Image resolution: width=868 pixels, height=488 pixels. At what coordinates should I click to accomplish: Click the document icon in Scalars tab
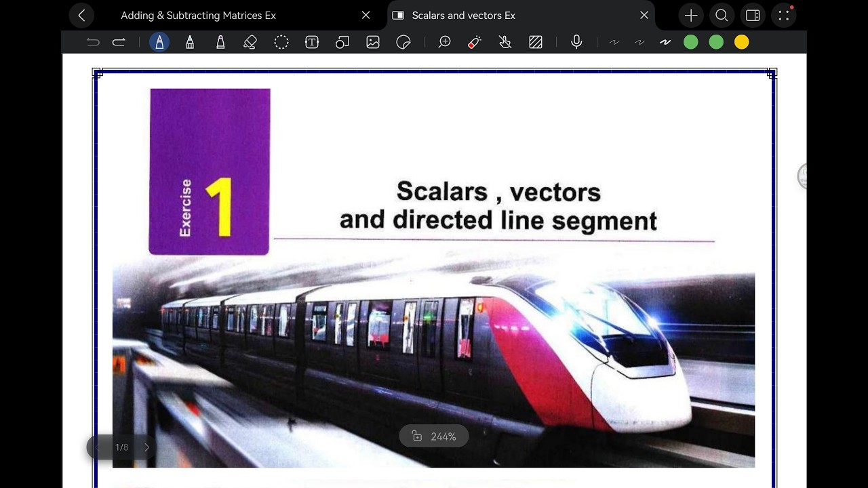pyautogui.click(x=398, y=15)
